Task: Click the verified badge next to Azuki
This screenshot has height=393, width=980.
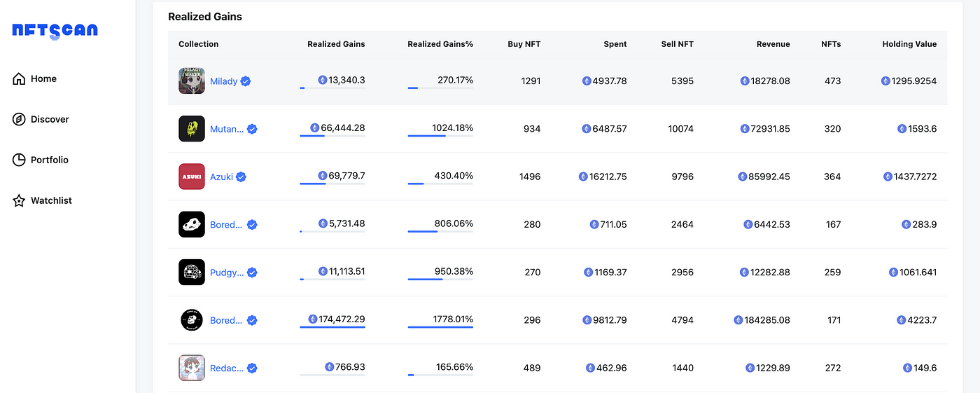Action: [x=241, y=177]
